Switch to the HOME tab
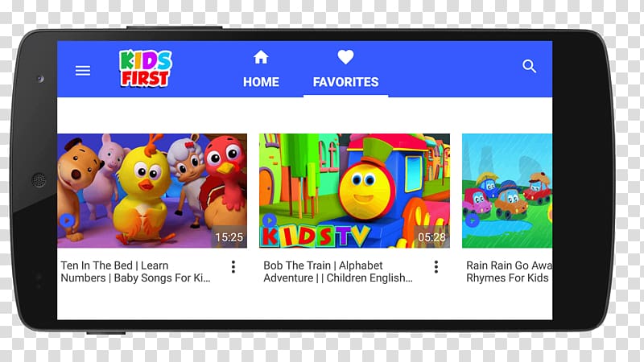 coord(261,82)
